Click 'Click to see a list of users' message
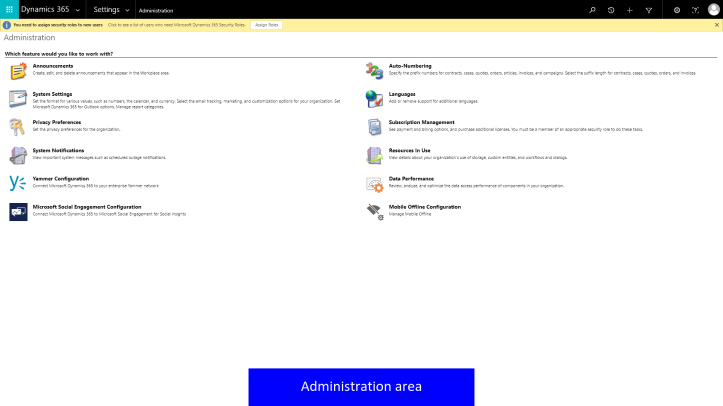This screenshot has width=723, height=406. click(177, 25)
